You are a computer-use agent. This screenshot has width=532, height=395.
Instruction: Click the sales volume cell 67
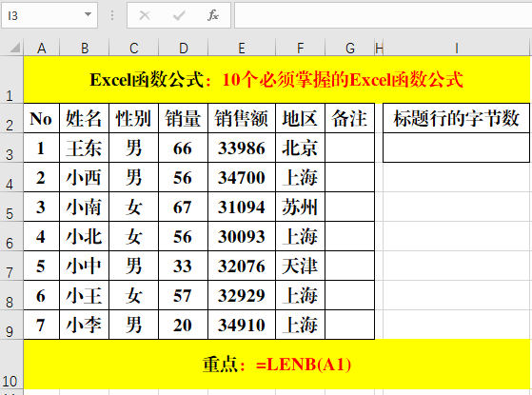point(184,207)
